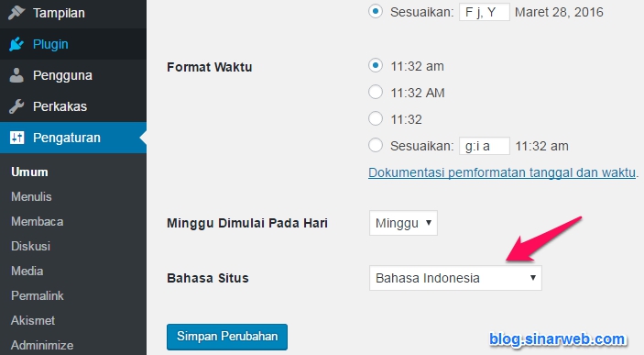
Task: Click the custom time format g:i a field
Action: 485,146
